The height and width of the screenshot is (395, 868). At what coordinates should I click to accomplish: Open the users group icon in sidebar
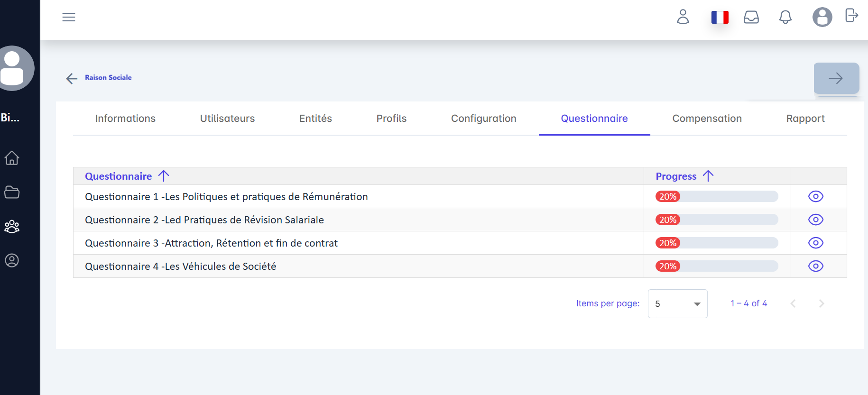pos(12,227)
